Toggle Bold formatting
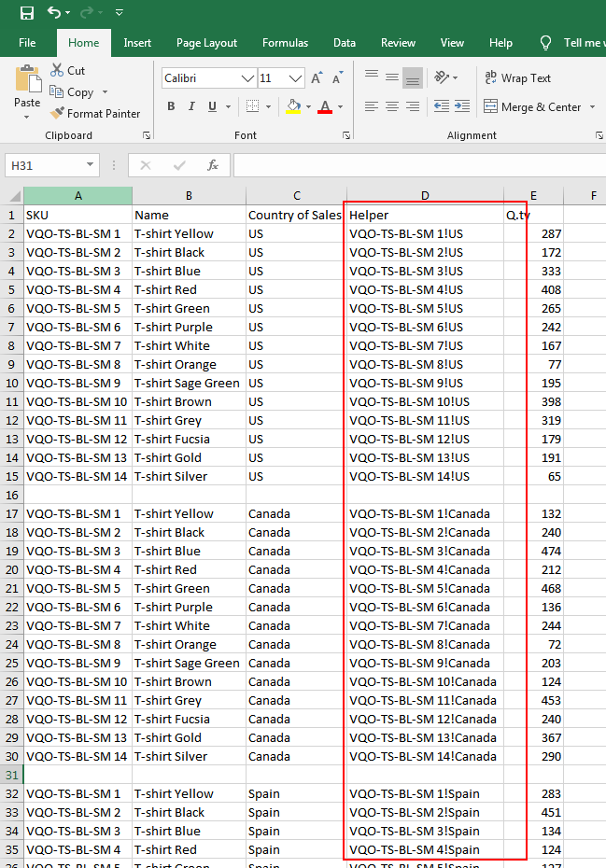This screenshot has height=868, width=606. [x=171, y=106]
